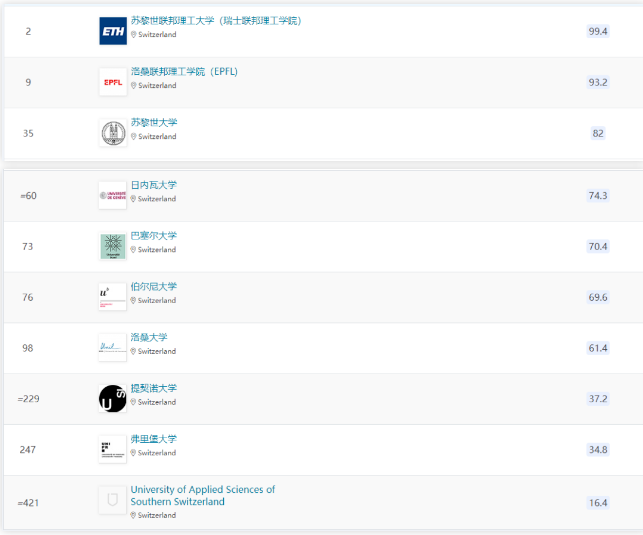Open the 日内瓦大学 link
Viewport: 643px width, 535px height.
(x=154, y=185)
